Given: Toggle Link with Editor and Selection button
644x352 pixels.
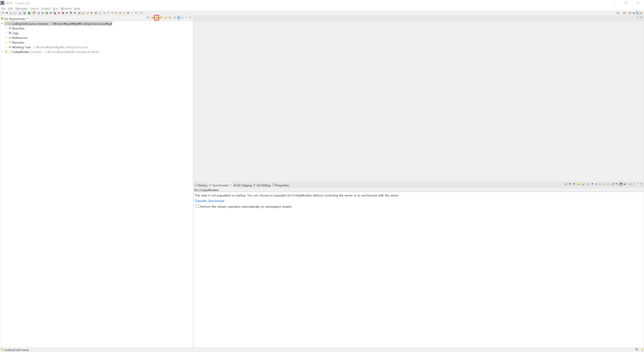Looking at the screenshot, I should pos(170,18).
